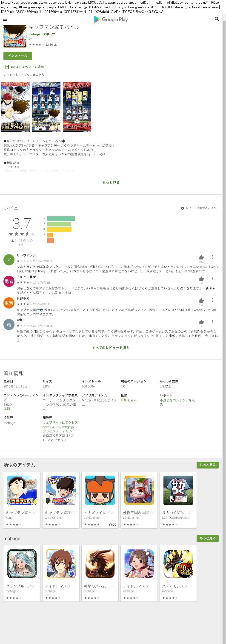Image resolution: width=226 pixels, height=644 pixels.
Task: Click もっと見る next to 類似のアイテム
Action: click(x=207, y=465)
